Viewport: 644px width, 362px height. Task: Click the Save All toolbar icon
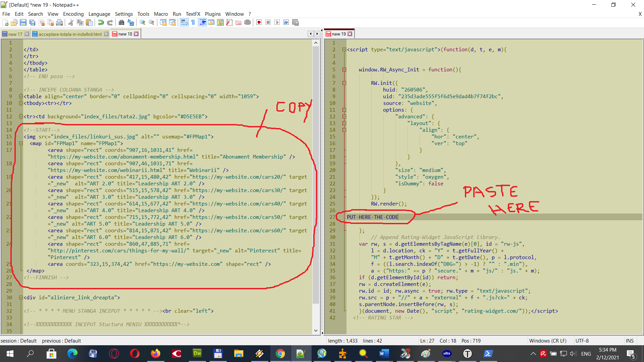[x=32, y=22]
